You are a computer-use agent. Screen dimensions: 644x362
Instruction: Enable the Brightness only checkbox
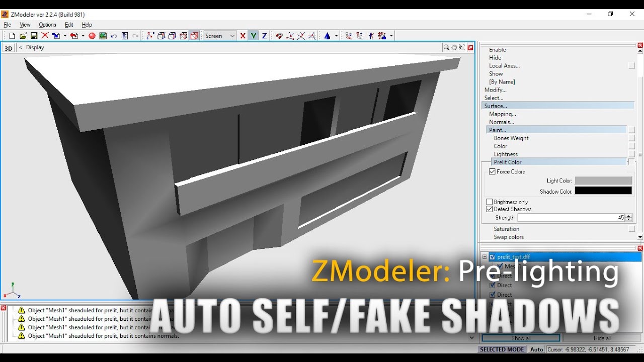tap(490, 202)
